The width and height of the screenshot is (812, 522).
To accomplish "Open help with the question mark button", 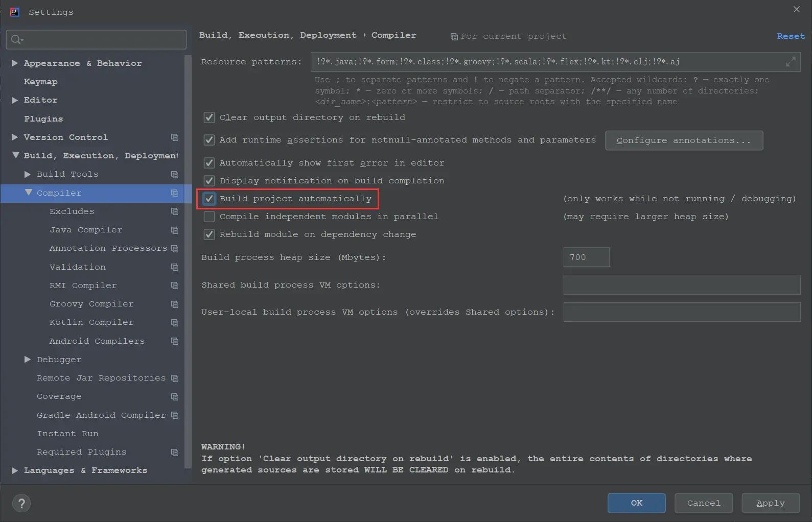I will [21, 503].
